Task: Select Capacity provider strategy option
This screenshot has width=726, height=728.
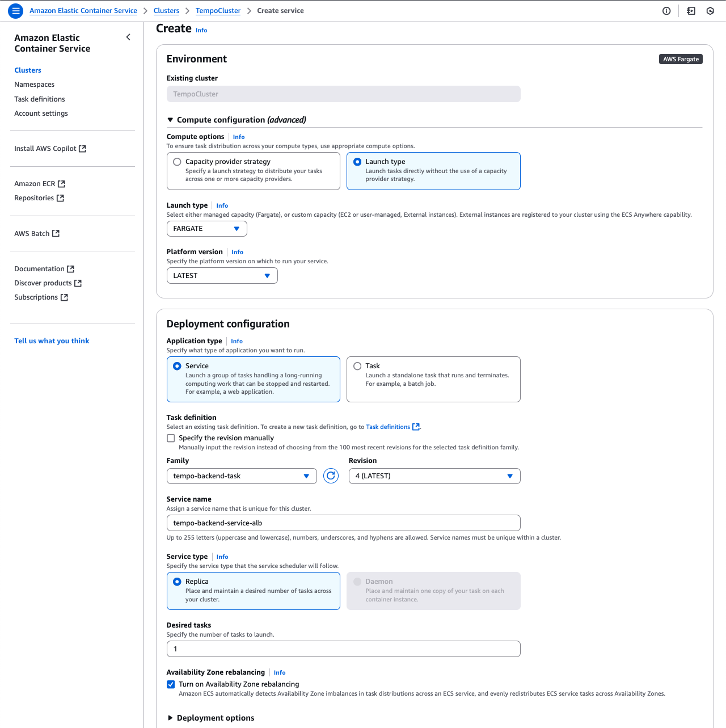Action: 254,171
